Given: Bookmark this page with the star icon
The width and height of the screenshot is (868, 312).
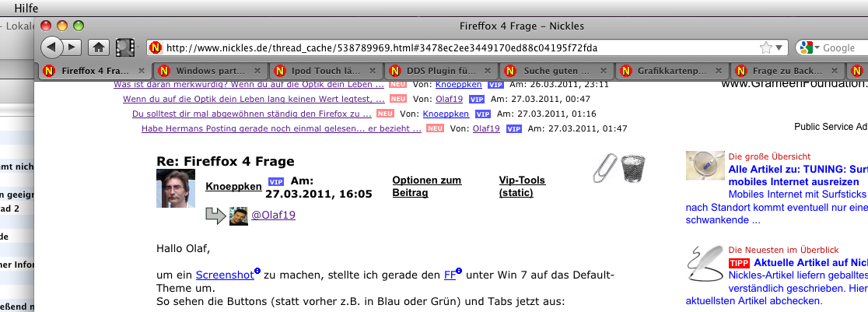Looking at the screenshot, I should click(765, 48).
